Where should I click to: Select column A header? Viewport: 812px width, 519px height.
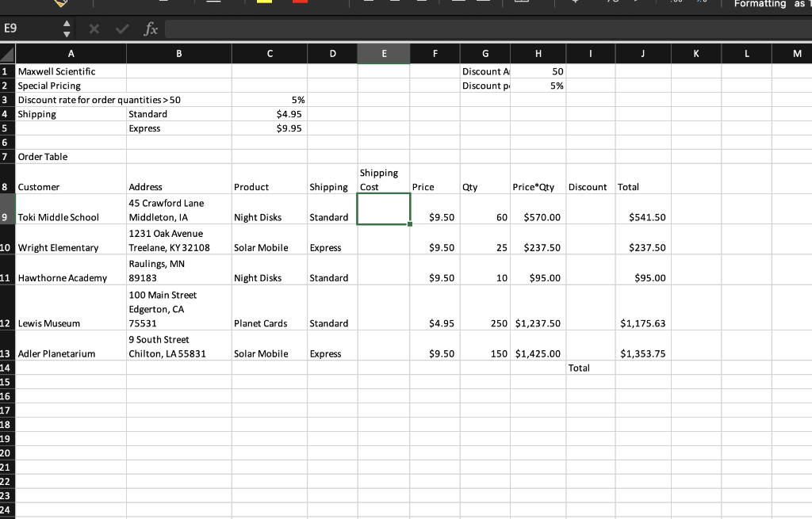(71, 53)
